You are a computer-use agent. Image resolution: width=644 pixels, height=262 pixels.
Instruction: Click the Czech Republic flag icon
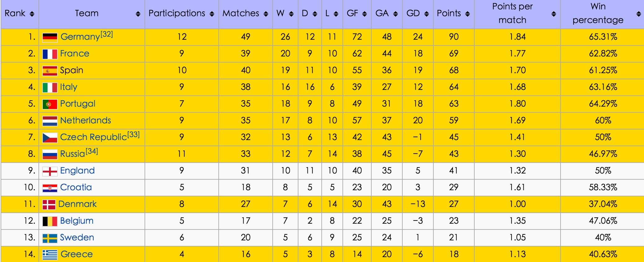click(50, 138)
